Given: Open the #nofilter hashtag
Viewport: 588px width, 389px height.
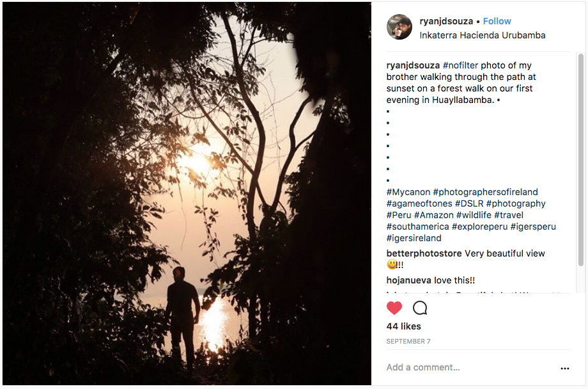Looking at the screenshot, I should coord(460,65).
